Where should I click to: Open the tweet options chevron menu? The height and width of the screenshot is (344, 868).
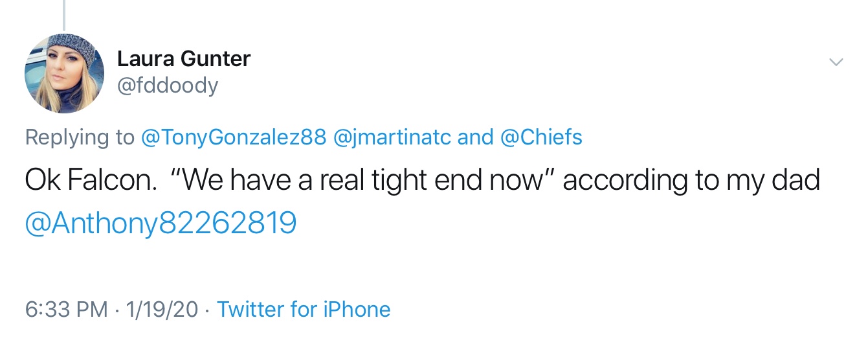click(x=836, y=62)
